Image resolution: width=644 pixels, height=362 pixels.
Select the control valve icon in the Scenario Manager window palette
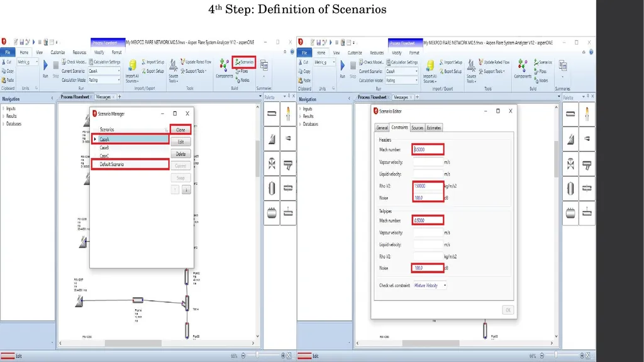coord(272,164)
